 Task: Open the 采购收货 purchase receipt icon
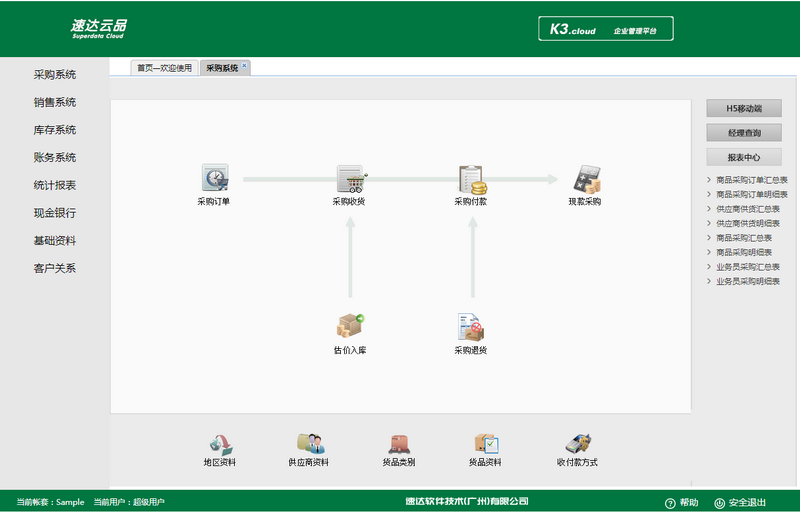click(349, 179)
